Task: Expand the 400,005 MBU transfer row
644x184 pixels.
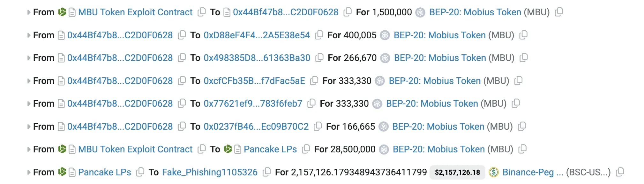Action: coord(29,35)
